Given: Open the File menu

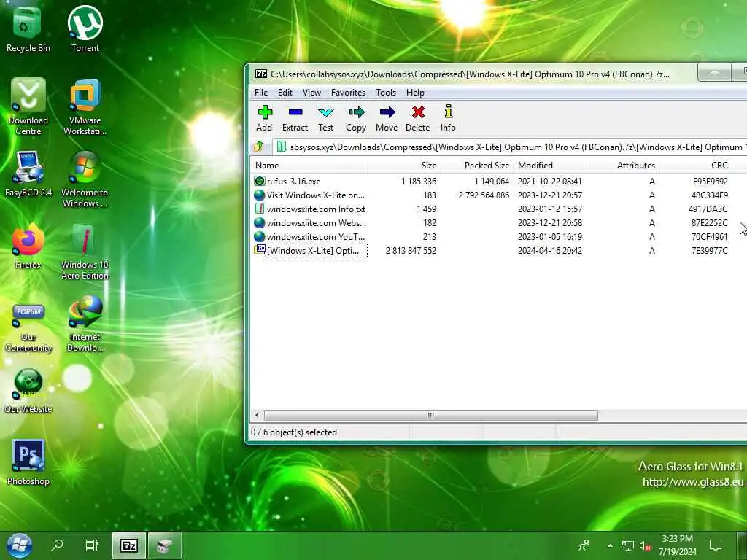Looking at the screenshot, I should [261, 93].
